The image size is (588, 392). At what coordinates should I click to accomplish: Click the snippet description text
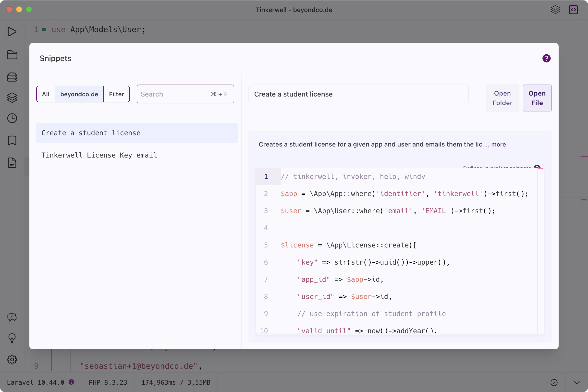point(370,144)
